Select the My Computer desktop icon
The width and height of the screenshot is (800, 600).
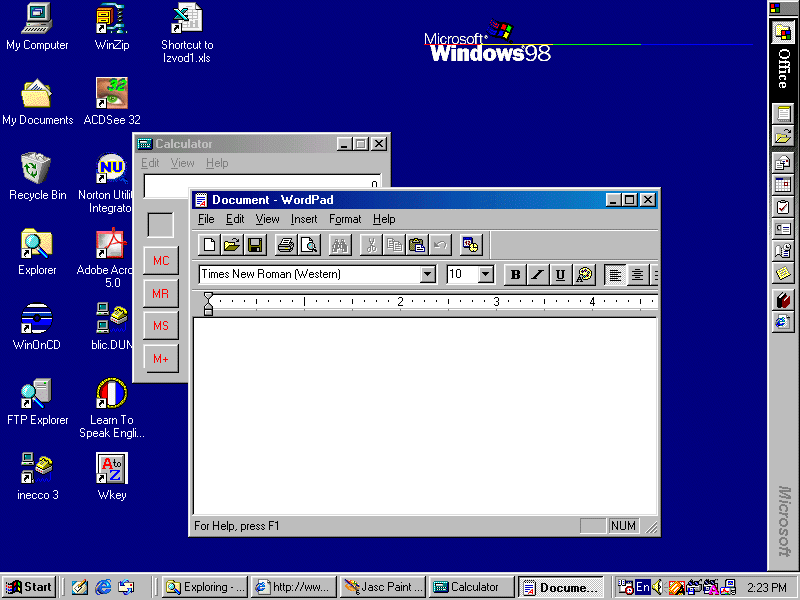(37, 27)
